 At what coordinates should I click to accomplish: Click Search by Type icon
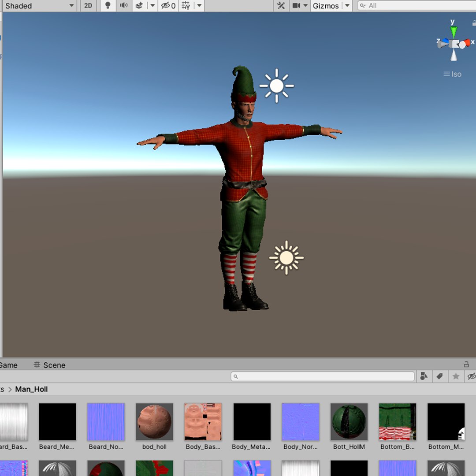point(424,376)
